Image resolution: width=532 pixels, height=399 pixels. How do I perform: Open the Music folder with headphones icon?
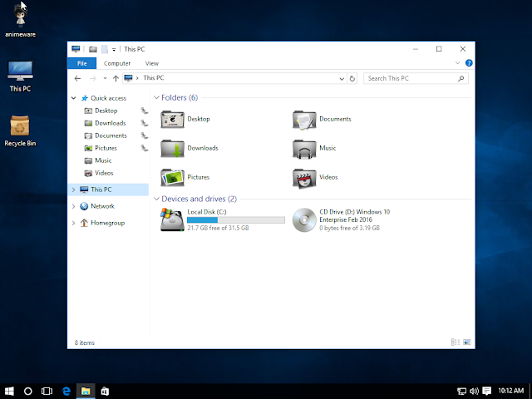point(304,148)
